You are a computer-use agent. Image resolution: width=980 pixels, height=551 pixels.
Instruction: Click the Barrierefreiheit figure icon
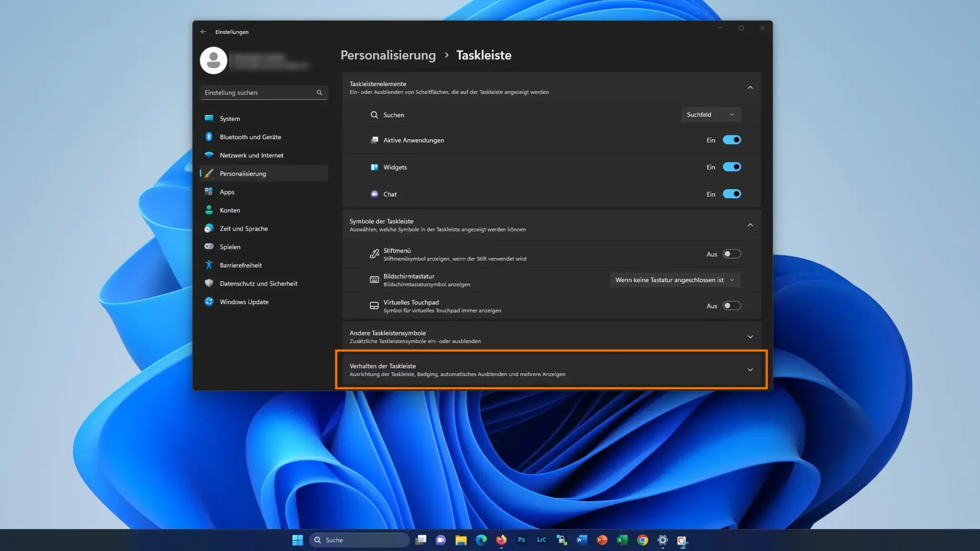coord(209,265)
